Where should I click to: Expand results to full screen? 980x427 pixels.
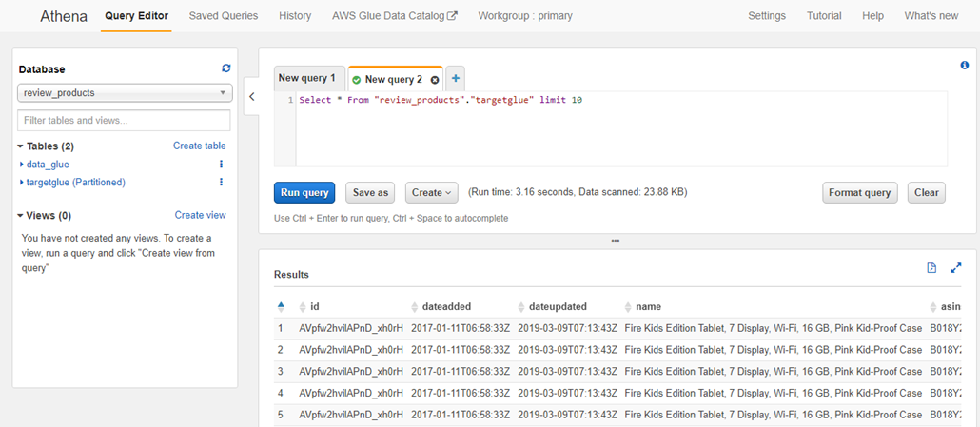[x=955, y=268]
